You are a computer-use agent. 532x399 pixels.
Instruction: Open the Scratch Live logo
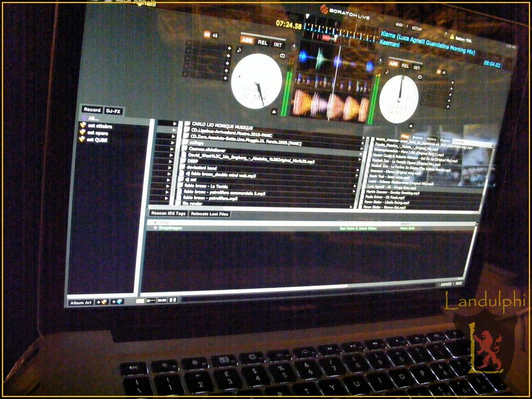click(x=345, y=13)
